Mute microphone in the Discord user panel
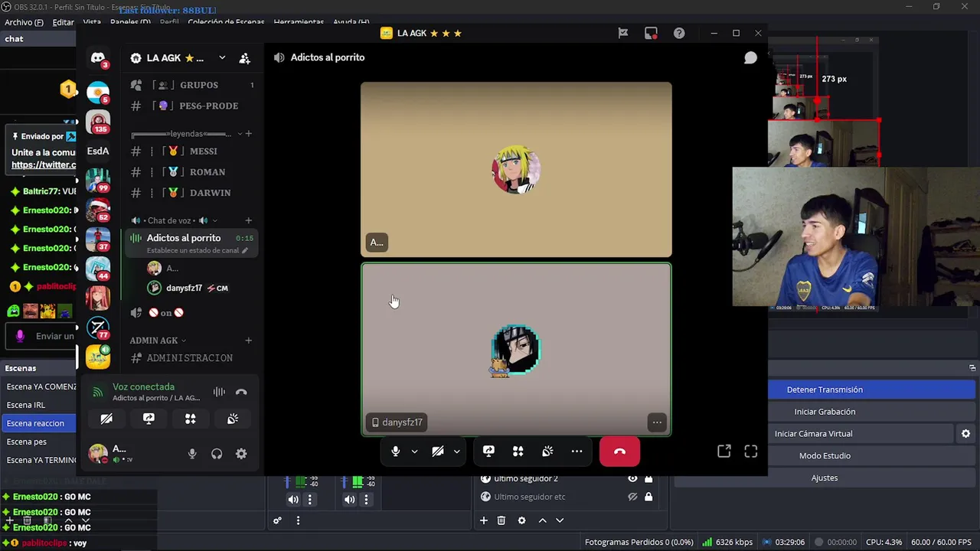 tap(192, 454)
